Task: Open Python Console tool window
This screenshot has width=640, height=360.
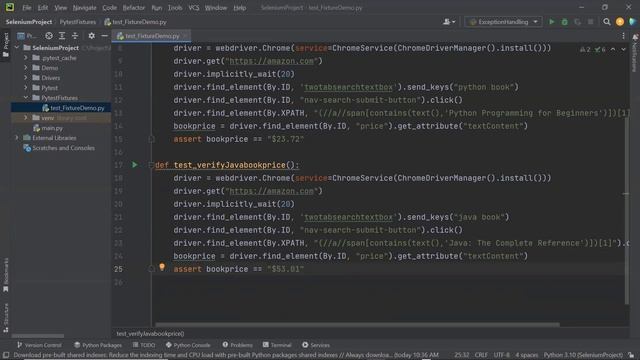Action: pyautogui.click(x=188, y=345)
